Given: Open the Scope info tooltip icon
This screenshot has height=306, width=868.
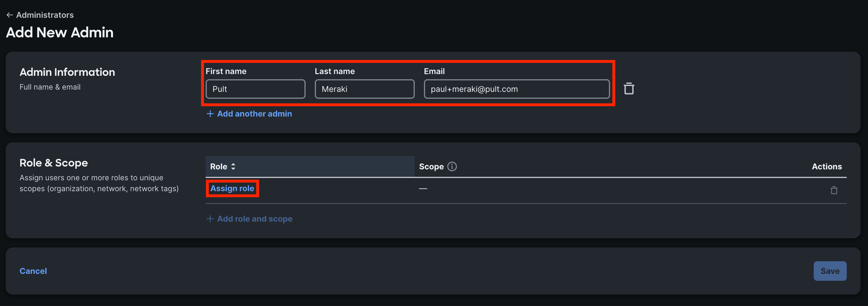Looking at the screenshot, I should click(x=452, y=166).
